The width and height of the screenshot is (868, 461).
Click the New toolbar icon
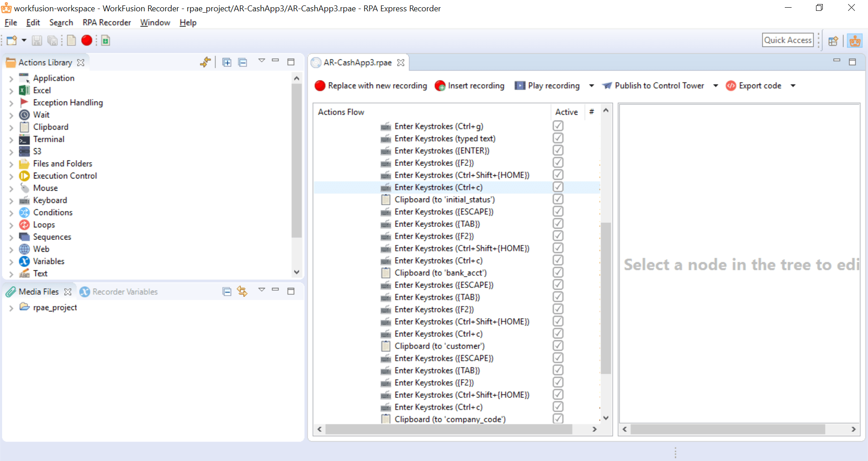[12, 41]
